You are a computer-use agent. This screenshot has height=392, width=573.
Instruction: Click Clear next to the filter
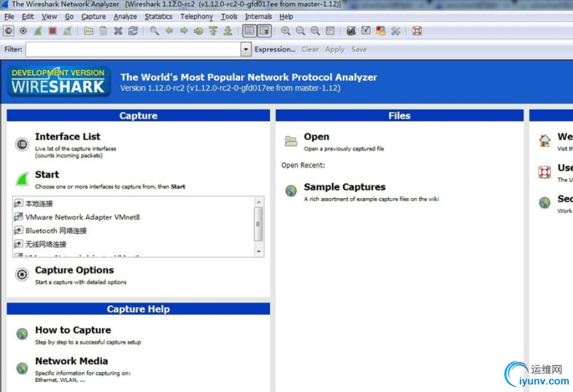click(x=310, y=49)
